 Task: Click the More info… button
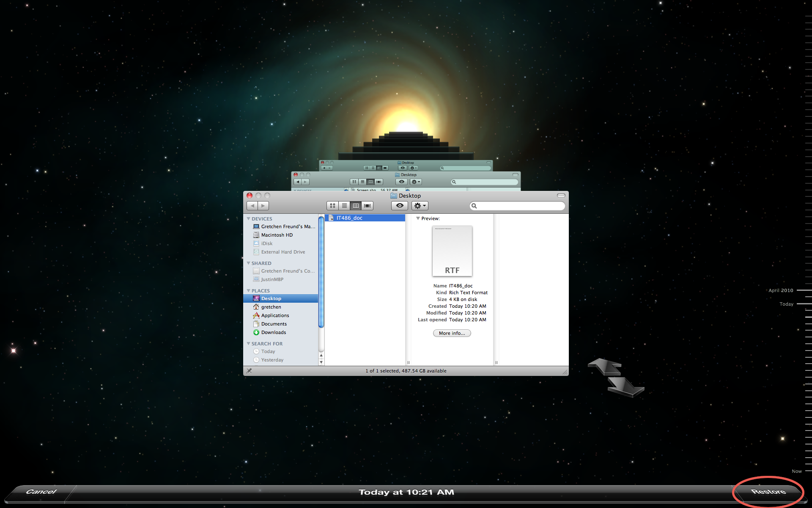click(452, 333)
